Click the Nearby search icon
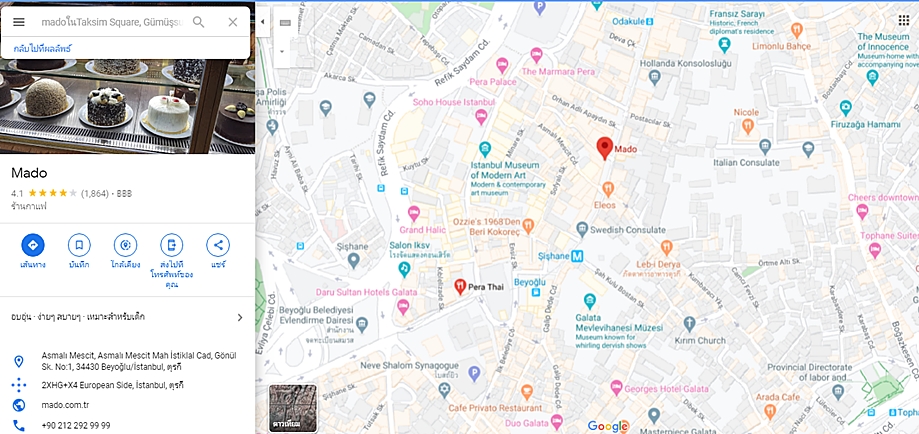This screenshot has width=919, height=434. pyautogui.click(x=125, y=245)
